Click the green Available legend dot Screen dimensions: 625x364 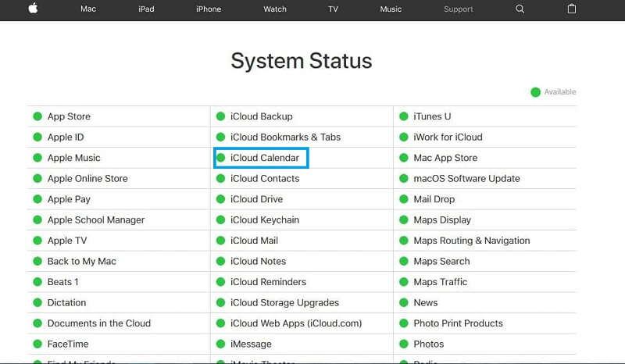coord(535,92)
